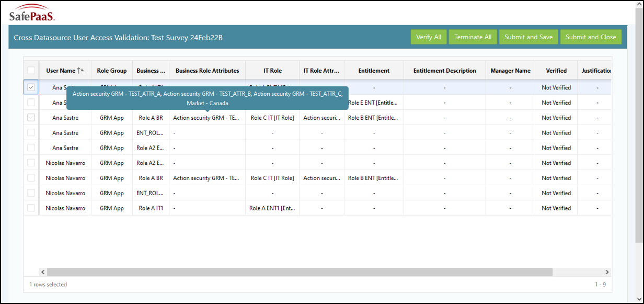The height and width of the screenshot is (304, 644).
Task: Click the Terminate All button
Action: click(x=473, y=37)
